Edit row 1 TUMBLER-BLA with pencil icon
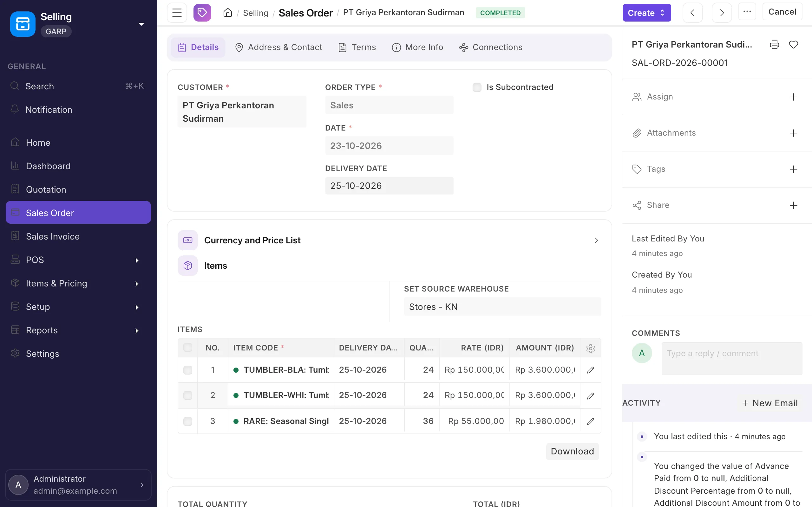 (591, 370)
